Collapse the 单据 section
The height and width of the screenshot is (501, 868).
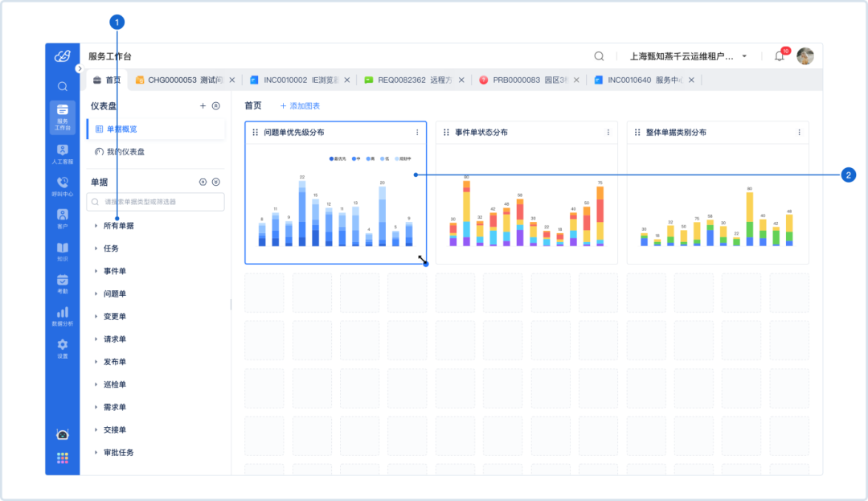tap(216, 182)
